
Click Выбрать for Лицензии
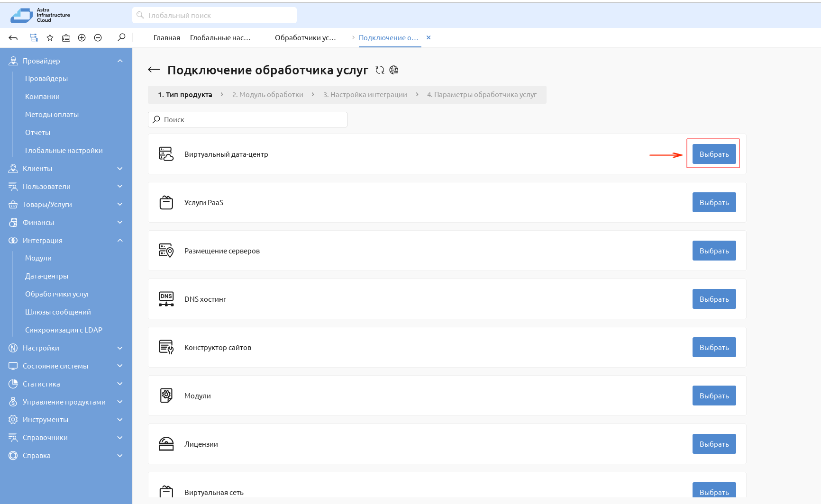click(x=714, y=444)
